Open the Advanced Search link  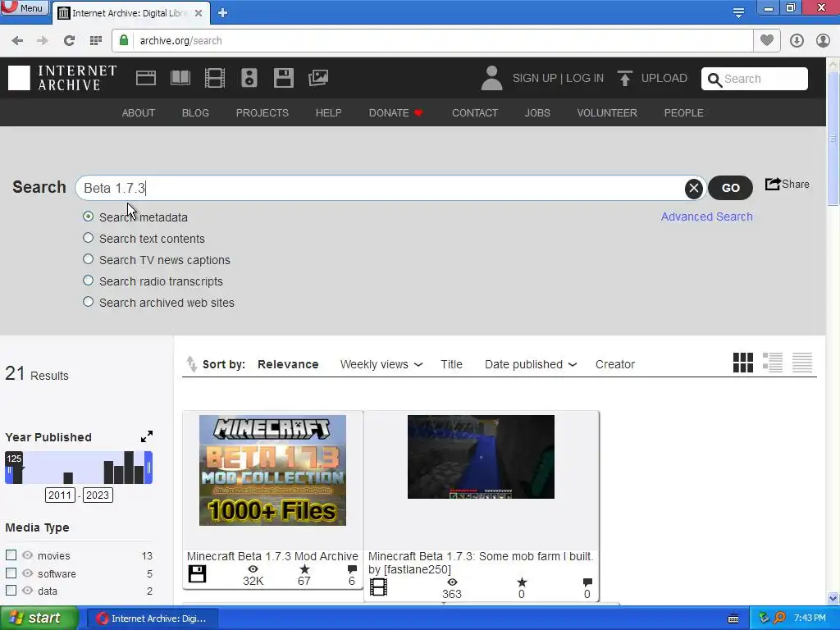pyautogui.click(x=706, y=217)
